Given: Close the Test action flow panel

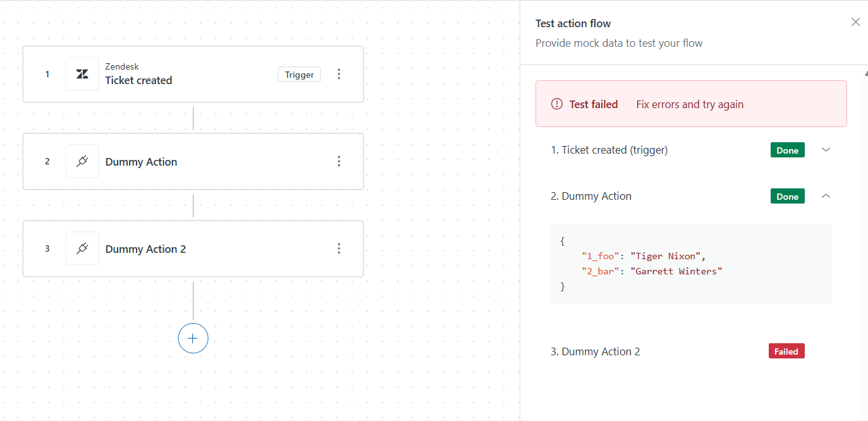Looking at the screenshot, I should (855, 22).
